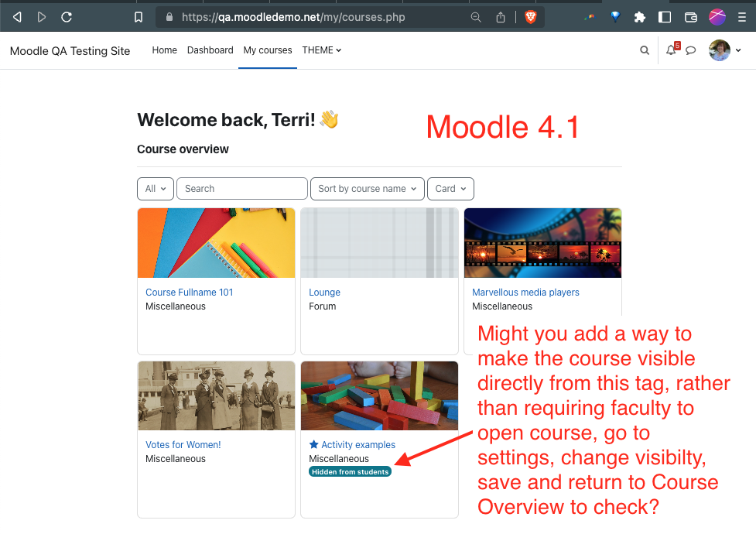Click the blue gem extension icon

coord(615,17)
